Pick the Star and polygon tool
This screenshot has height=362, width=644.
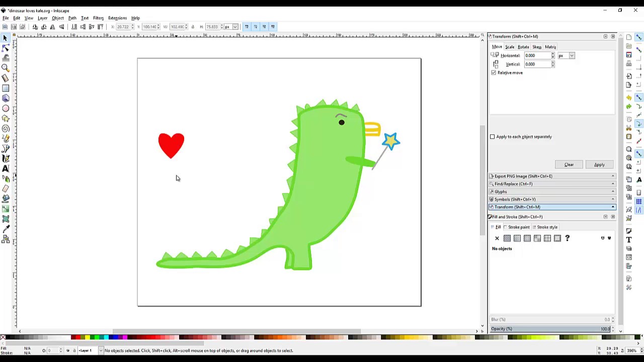point(6,118)
